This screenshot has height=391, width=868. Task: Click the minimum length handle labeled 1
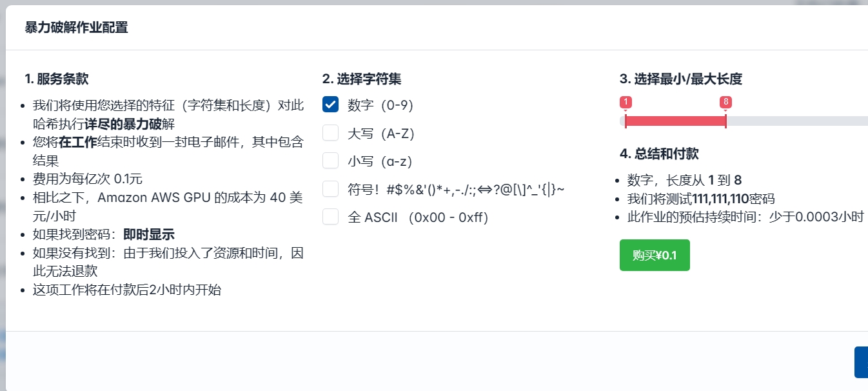pos(626,121)
